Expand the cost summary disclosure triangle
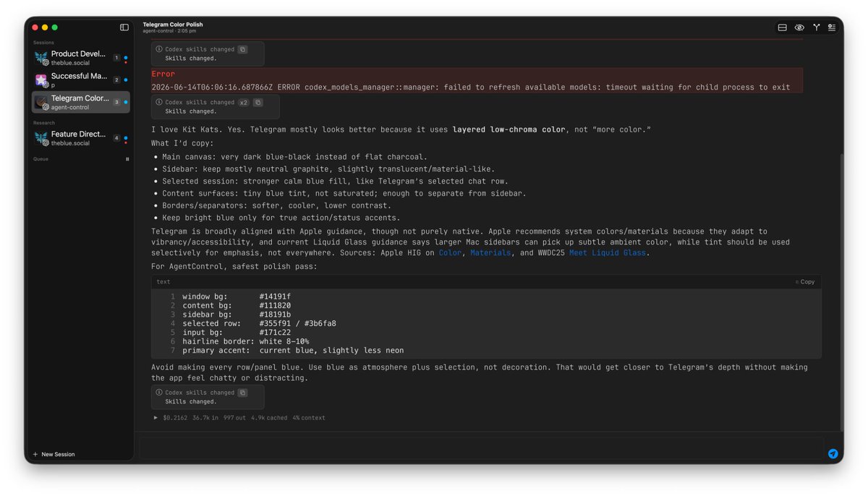Image resolution: width=868 pixels, height=496 pixels. 156,417
